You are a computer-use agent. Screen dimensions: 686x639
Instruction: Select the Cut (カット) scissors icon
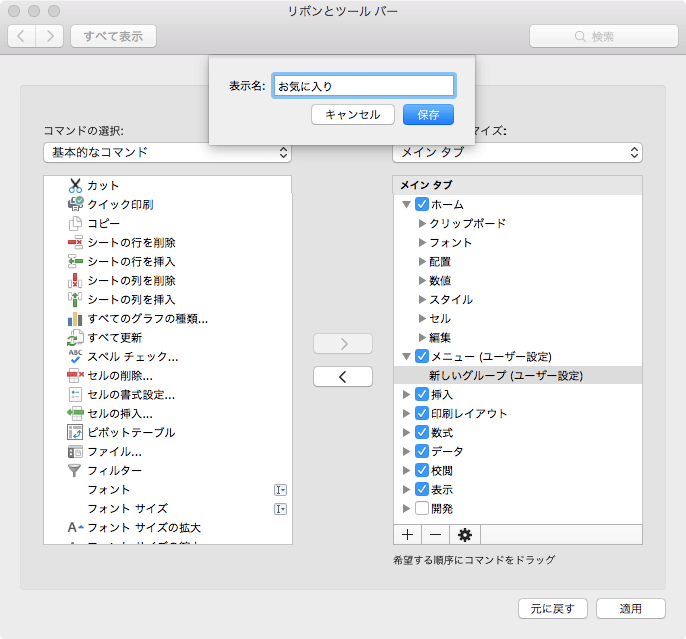click(x=75, y=185)
